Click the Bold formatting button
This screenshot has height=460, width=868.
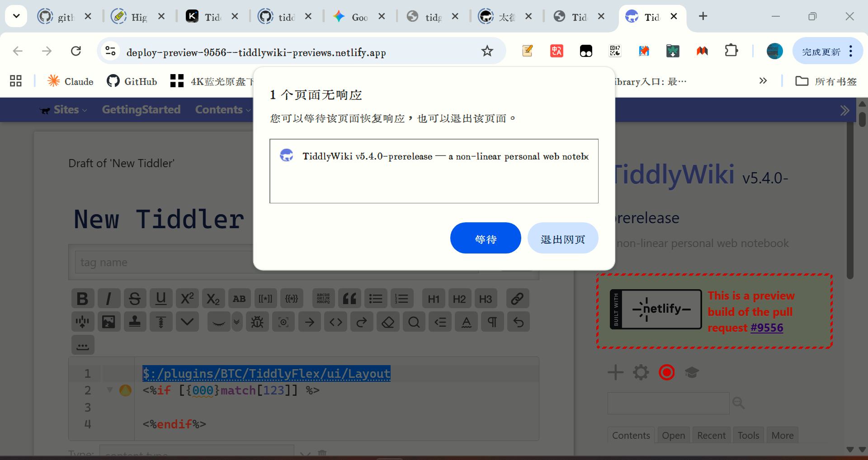click(x=82, y=299)
